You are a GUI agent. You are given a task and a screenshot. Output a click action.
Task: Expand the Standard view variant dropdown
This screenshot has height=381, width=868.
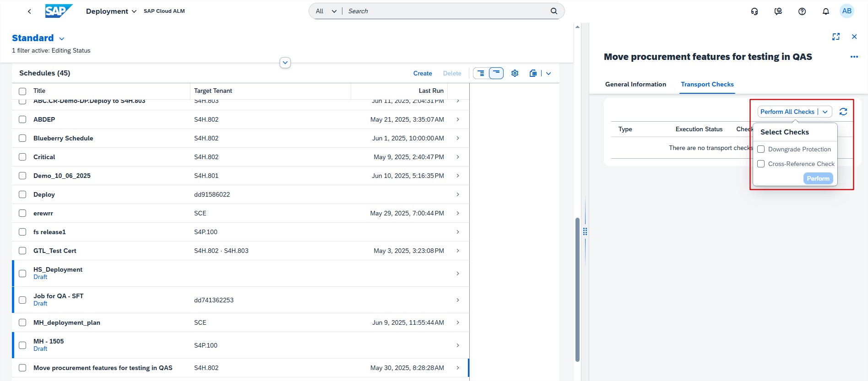(x=62, y=39)
